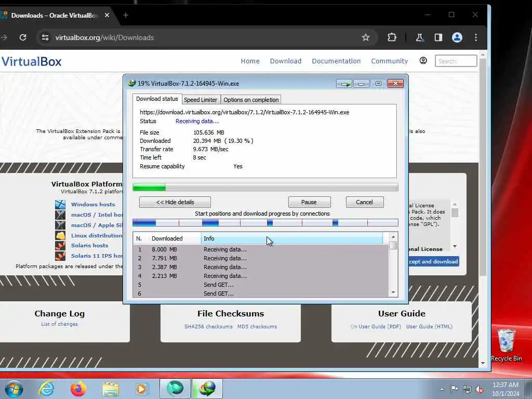532x399 pixels.
Task: Click the Solaris 11 IPS hosts icon
Action: 60,256
